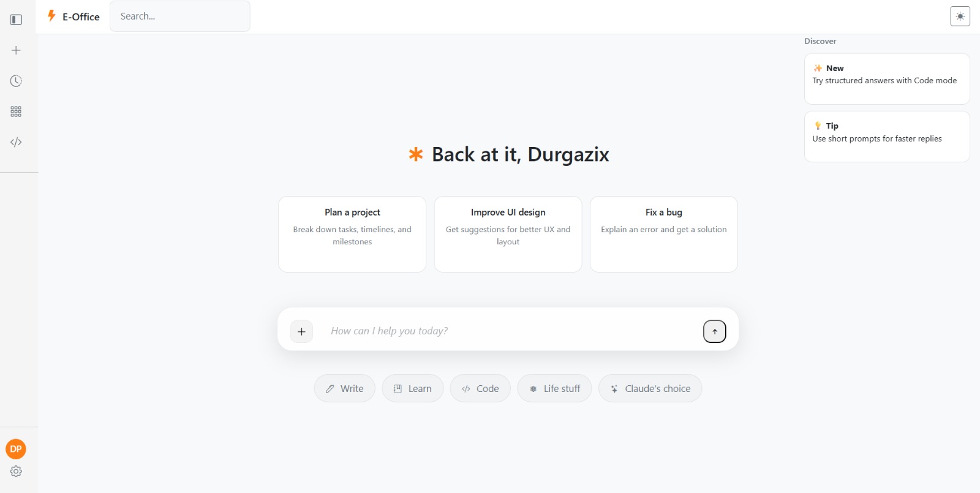Open the apps grid icon in sidebar
Screen dimensions: 980x493
[16, 111]
